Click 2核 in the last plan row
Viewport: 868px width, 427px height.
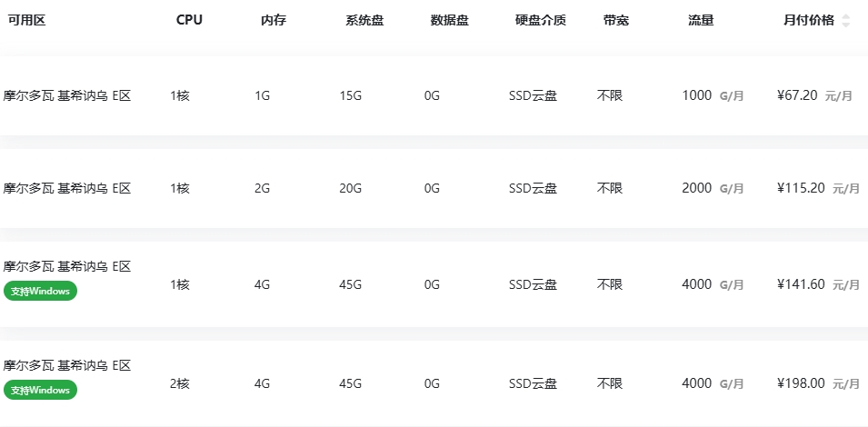tap(180, 383)
